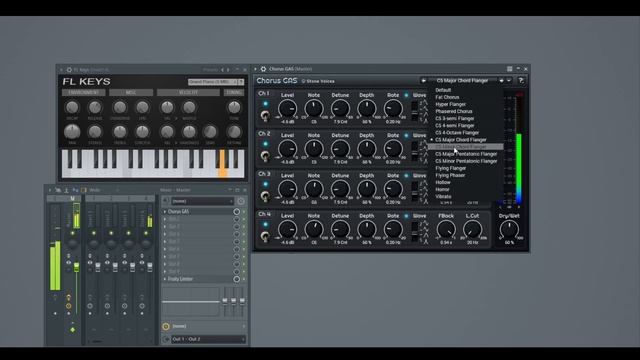The width and height of the screenshot is (640, 360).
Task: Select C5 Minor Chord Flanger preset
Action: 465,147
